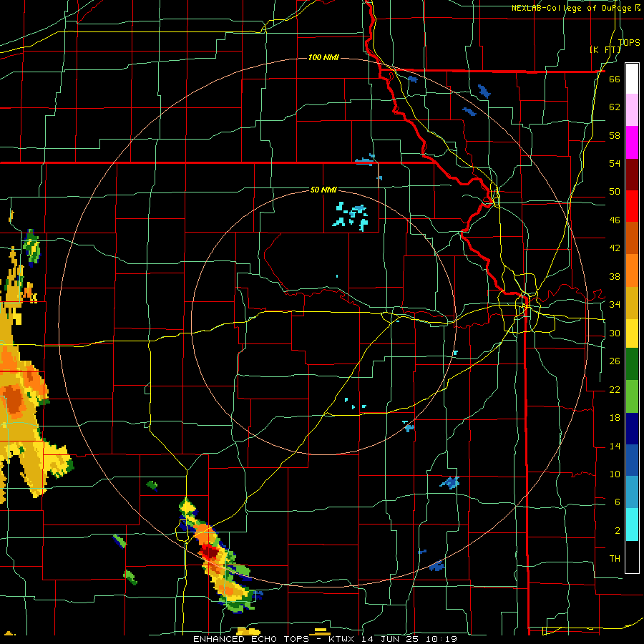The height and width of the screenshot is (644, 644).
Task: Click the white swatch atop the tops legend
Action: point(632,79)
